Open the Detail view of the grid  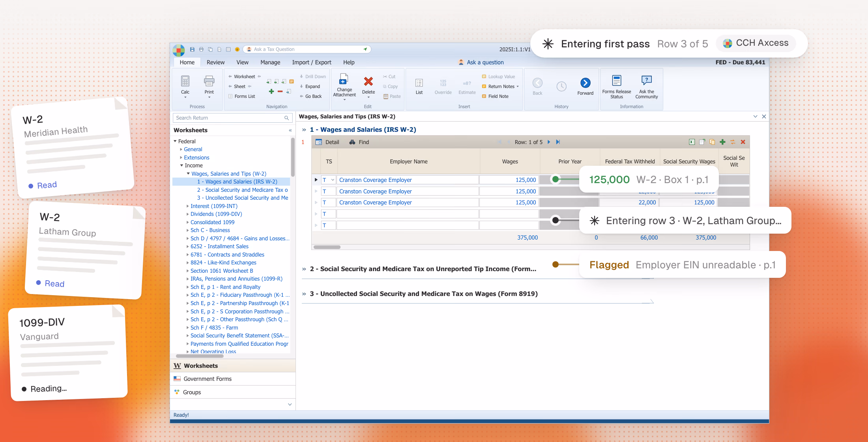point(327,142)
